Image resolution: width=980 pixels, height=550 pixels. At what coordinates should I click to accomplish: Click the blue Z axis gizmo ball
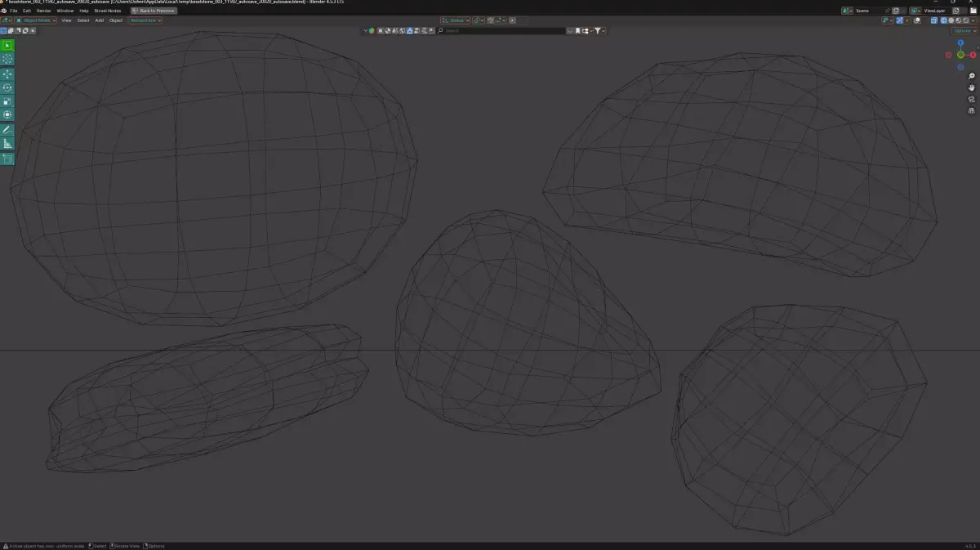pos(960,42)
